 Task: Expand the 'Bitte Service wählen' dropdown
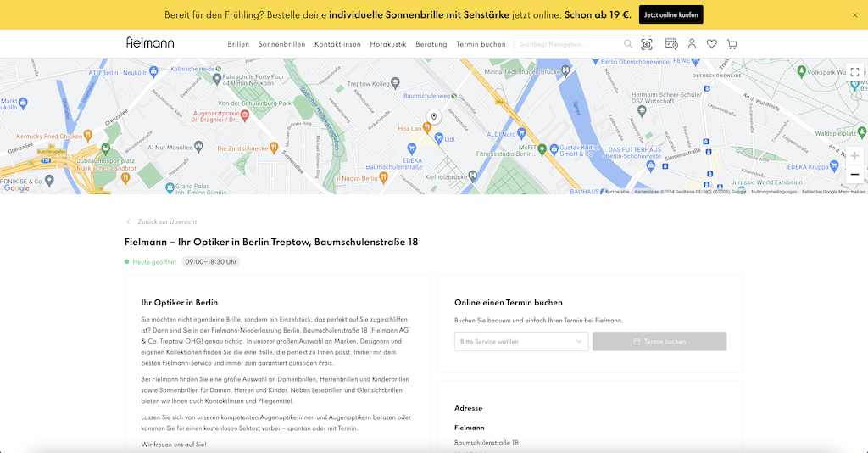tap(521, 341)
